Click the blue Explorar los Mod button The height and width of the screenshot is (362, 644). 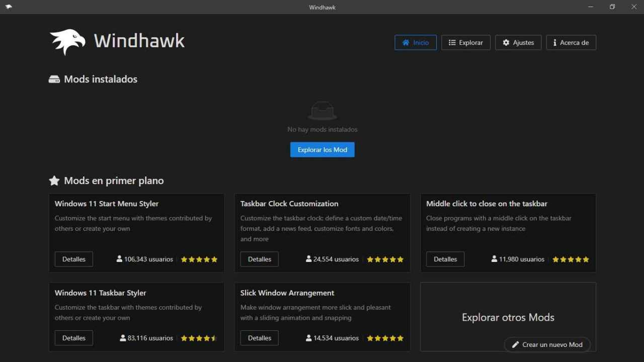(x=322, y=150)
